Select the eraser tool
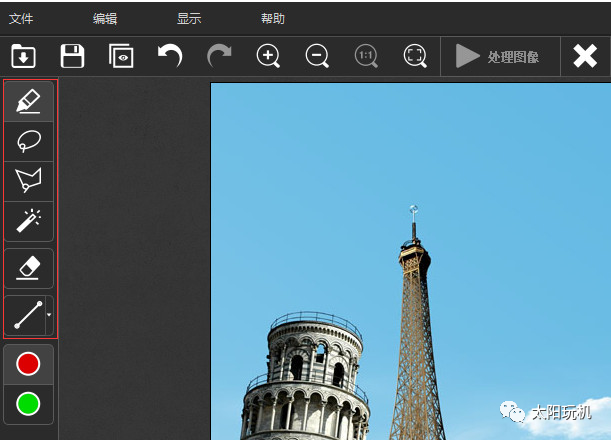The width and height of the screenshot is (611, 440). coord(29,267)
